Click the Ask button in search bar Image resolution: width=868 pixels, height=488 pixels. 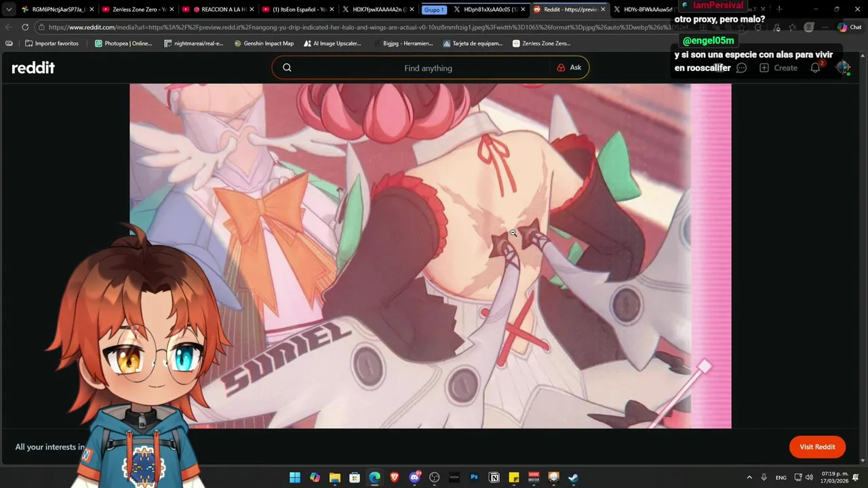coord(569,68)
